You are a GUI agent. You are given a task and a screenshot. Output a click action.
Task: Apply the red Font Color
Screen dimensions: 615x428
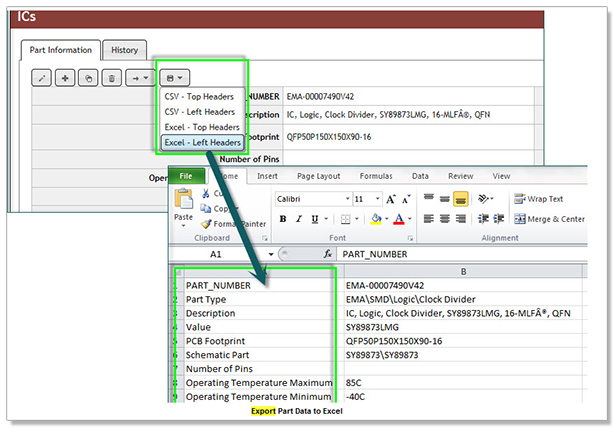pyautogui.click(x=399, y=219)
